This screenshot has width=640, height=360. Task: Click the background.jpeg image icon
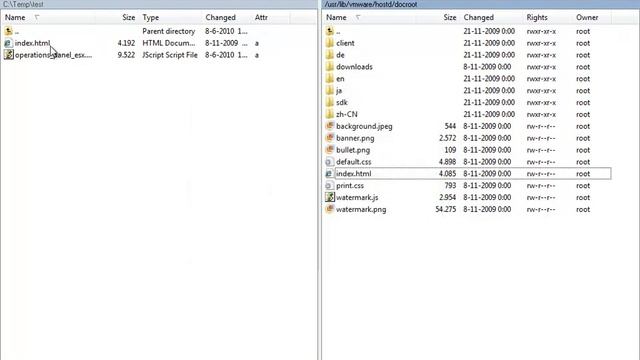coord(329,126)
